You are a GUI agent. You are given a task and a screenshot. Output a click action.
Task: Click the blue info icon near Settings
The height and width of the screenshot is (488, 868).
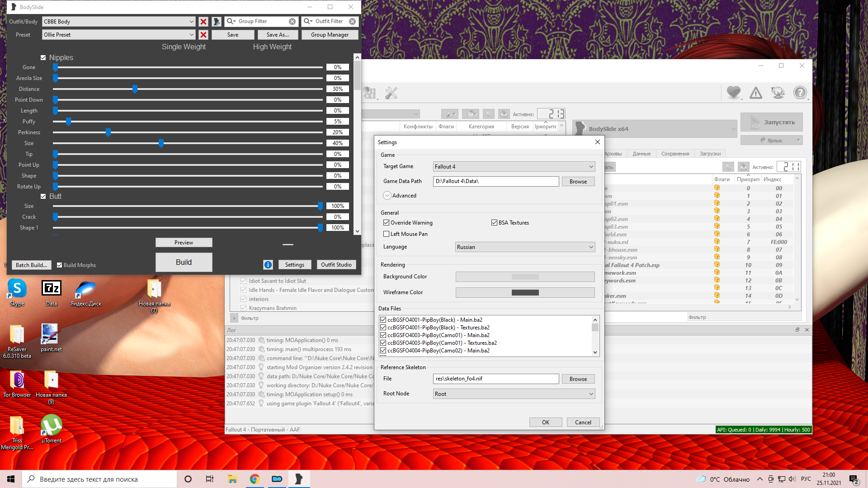268,265
